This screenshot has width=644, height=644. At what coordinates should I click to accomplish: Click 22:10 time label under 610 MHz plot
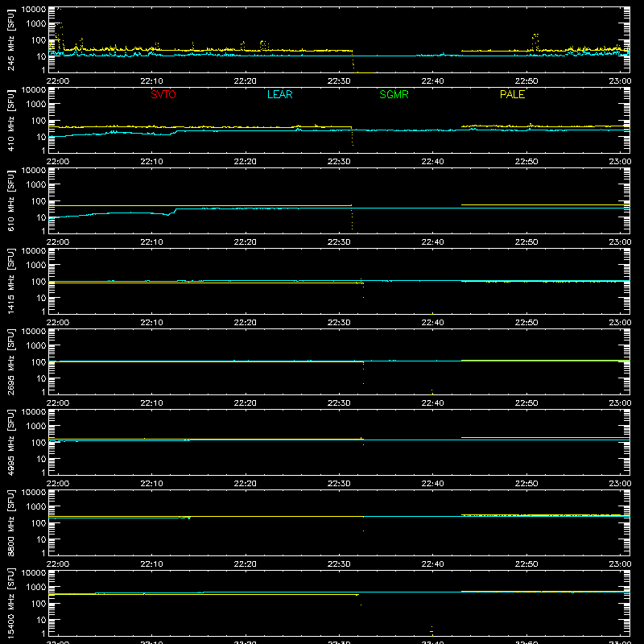(x=151, y=242)
